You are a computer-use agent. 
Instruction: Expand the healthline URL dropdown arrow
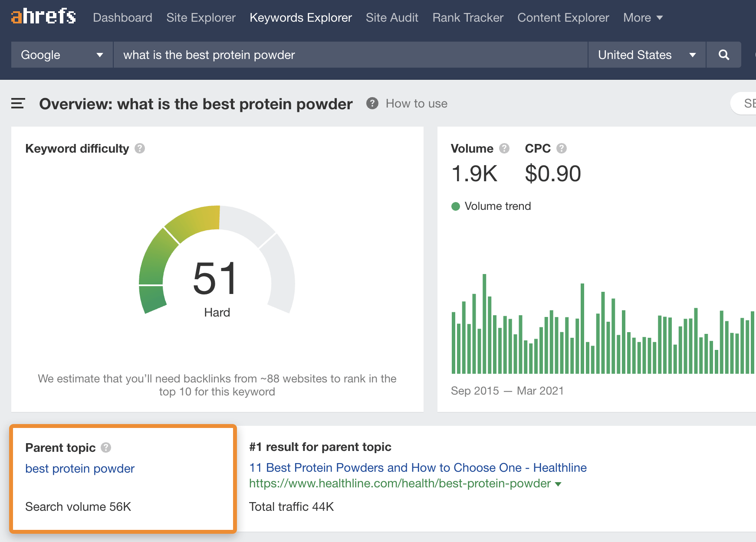pos(559,484)
